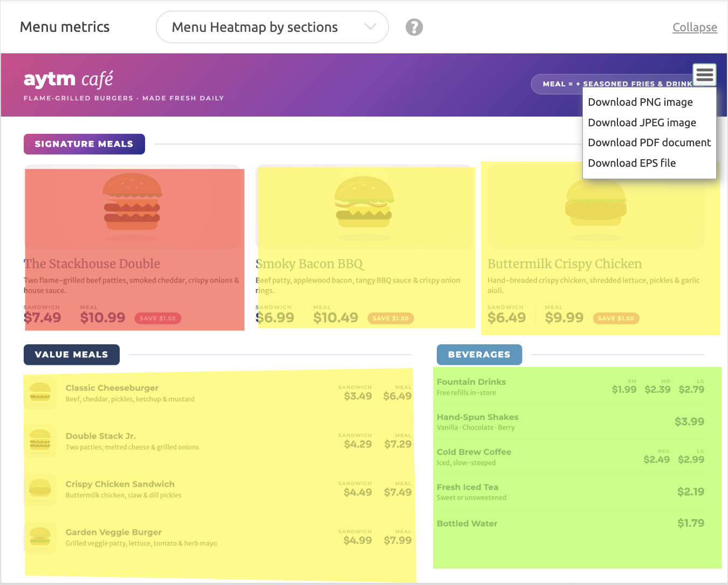The image size is (728, 585).
Task: Click the Crispy Chicken Sandwich thumbnail icon
Action: [x=40, y=489]
